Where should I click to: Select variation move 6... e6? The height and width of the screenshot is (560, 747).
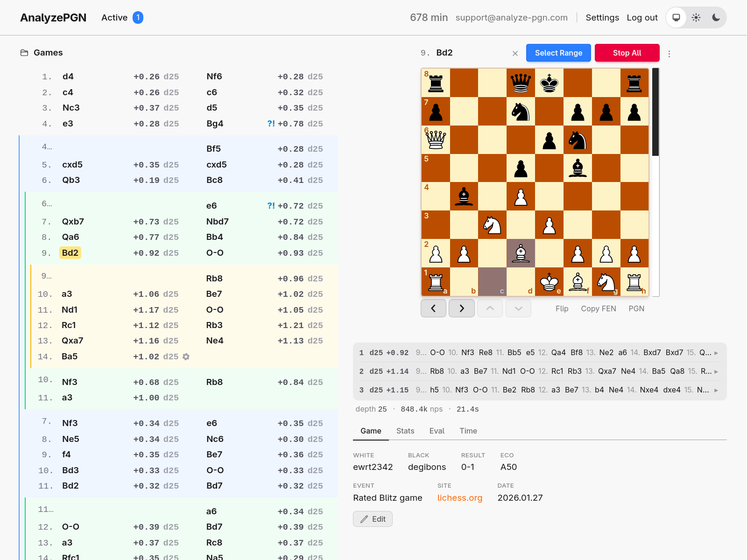click(x=211, y=206)
